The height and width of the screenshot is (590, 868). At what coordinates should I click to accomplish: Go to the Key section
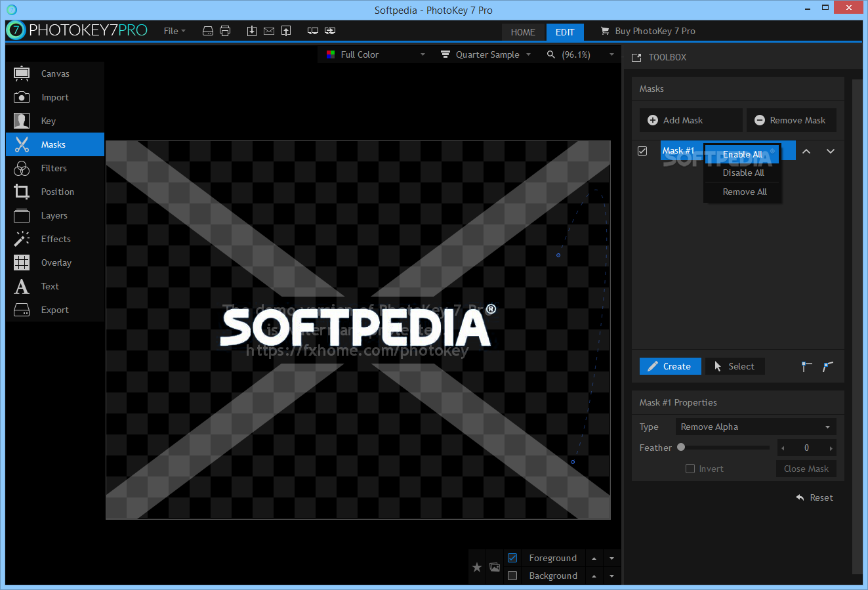click(x=55, y=121)
